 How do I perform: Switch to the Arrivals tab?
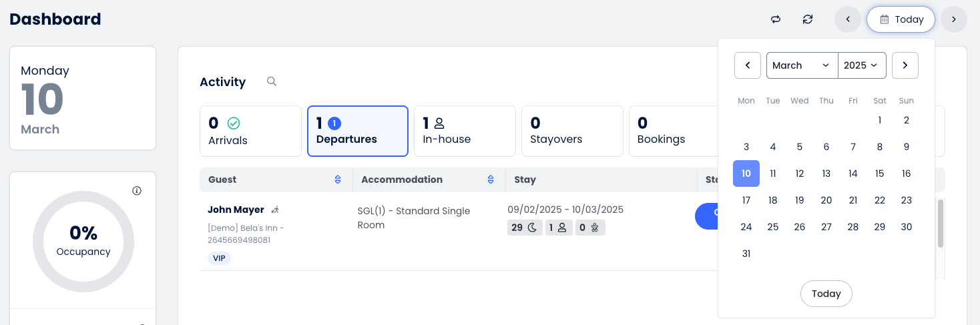250,131
